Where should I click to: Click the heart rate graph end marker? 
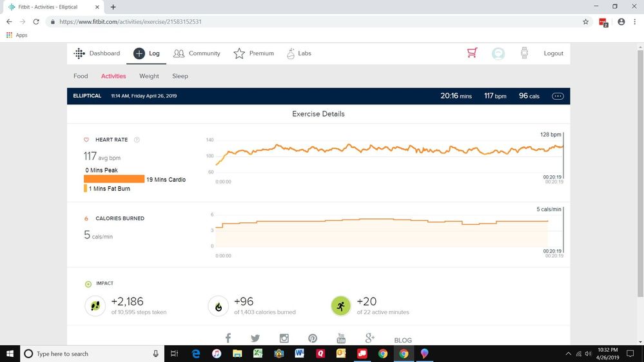[x=563, y=156]
